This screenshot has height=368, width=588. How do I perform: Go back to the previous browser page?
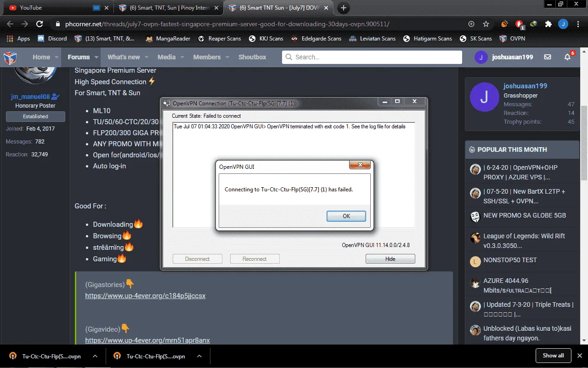[x=10, y=24]
